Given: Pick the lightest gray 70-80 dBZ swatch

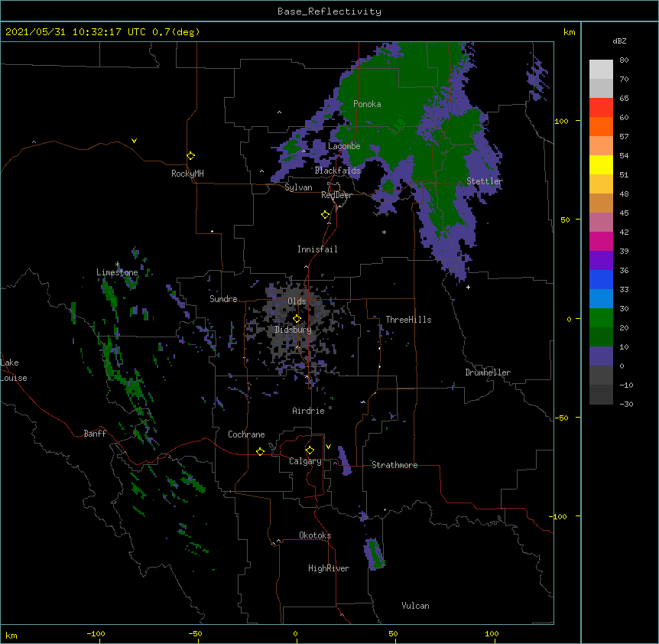Looking at the screenshot, I should click(601, 70).
